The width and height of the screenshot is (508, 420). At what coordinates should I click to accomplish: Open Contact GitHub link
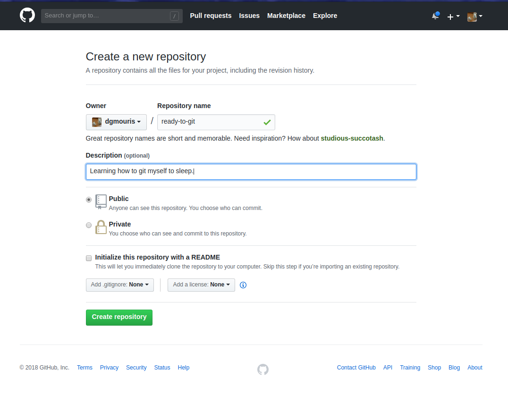pyautogui.click(x=356, y=368)
